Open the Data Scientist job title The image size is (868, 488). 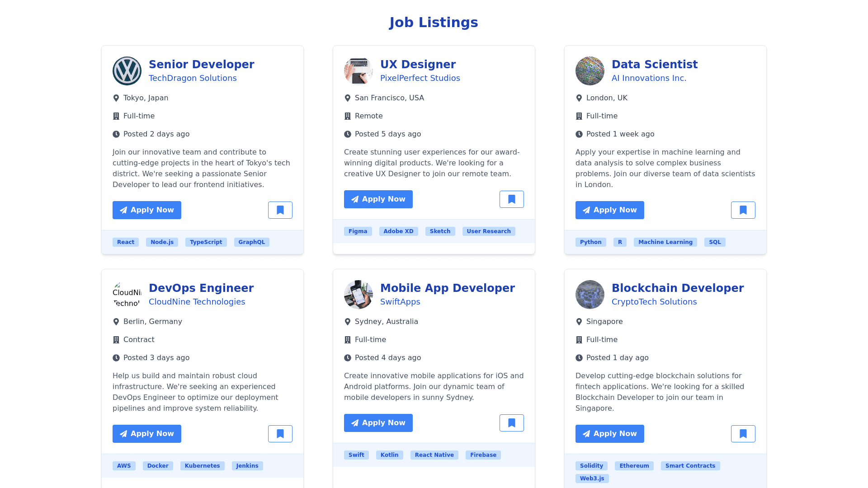655,65
